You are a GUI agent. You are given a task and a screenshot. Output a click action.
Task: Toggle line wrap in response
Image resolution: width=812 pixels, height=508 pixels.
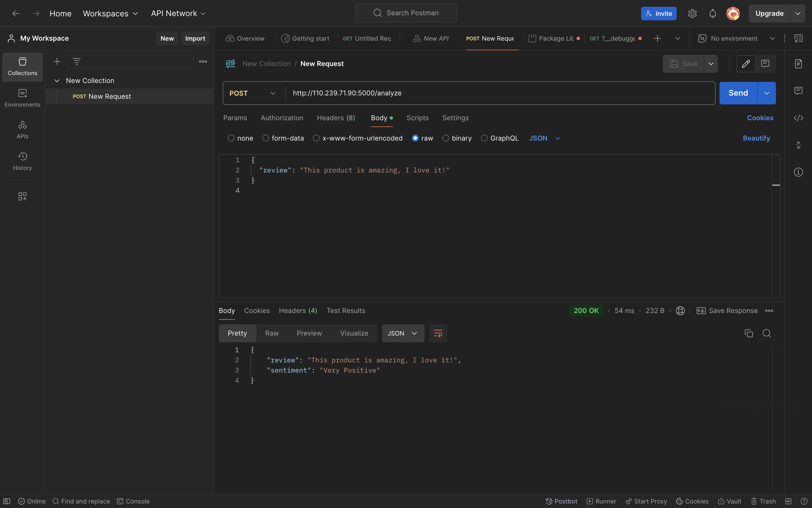click(x=438, y=333)
